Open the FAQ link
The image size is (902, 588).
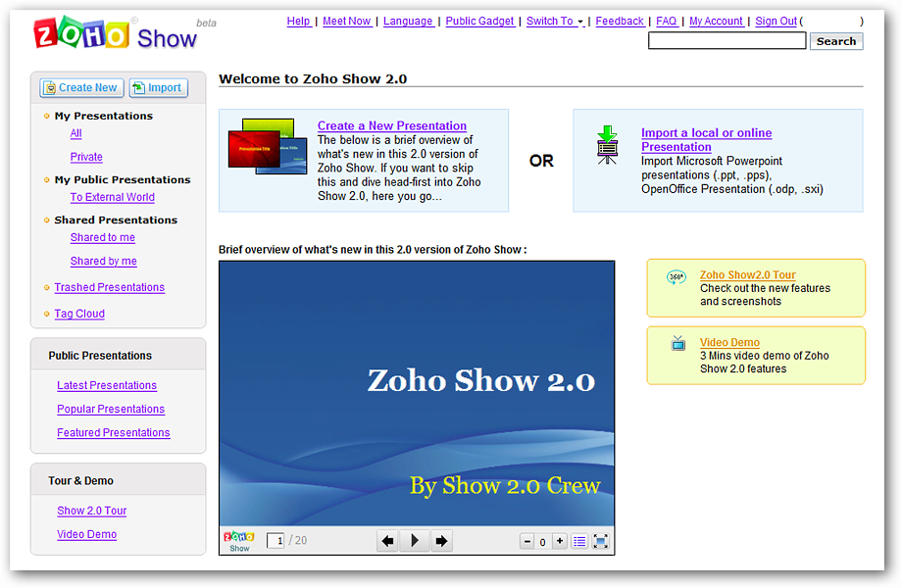666,22
